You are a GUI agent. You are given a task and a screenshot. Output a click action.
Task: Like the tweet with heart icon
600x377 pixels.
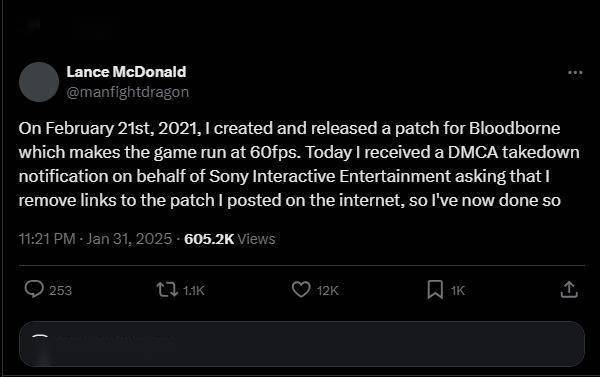click(x=301, y=289)
